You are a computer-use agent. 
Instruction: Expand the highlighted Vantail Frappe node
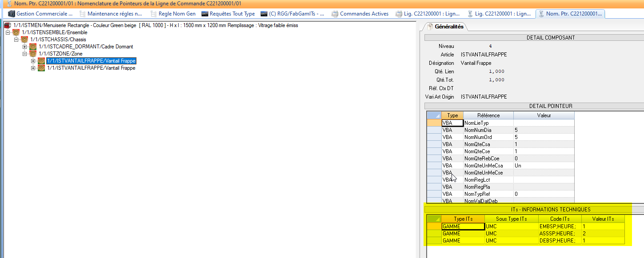click(x=33, y=61)
